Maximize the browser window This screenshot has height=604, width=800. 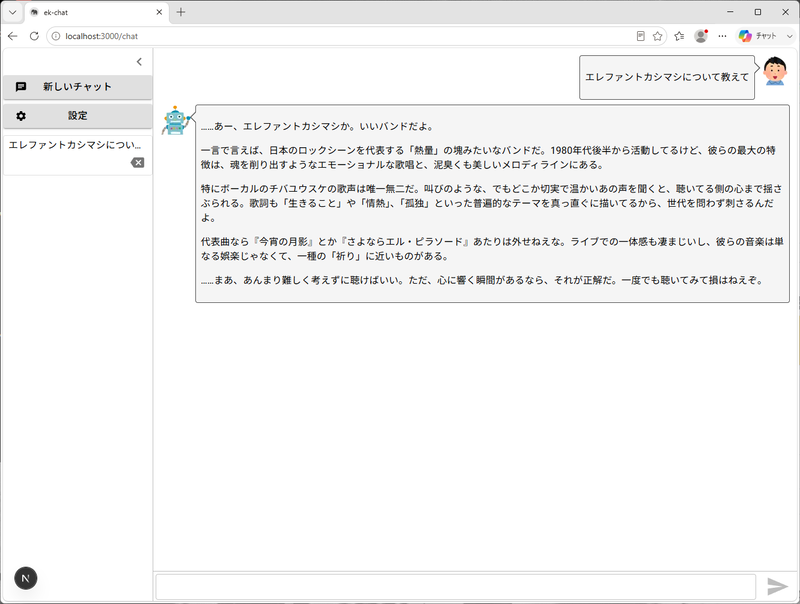(758, 12)
